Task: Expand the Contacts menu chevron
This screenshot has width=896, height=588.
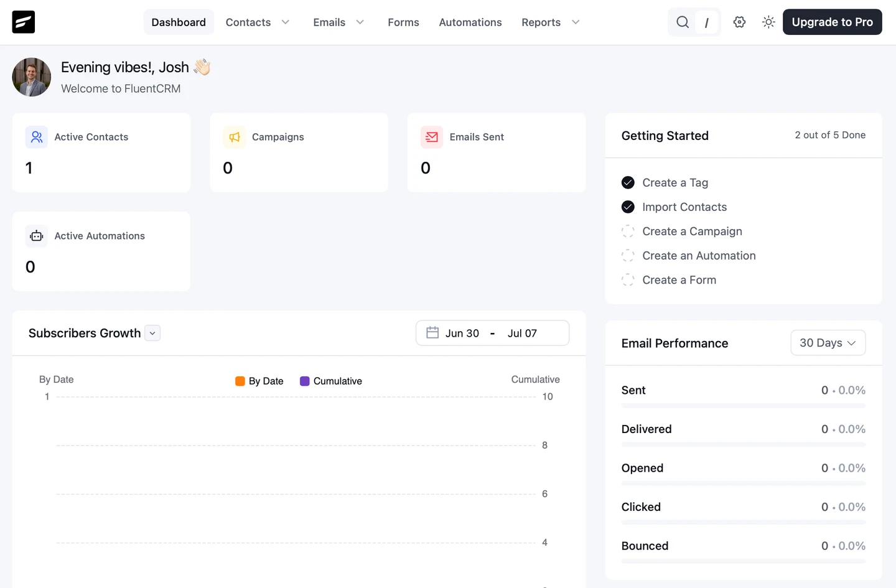Action: 286,22
